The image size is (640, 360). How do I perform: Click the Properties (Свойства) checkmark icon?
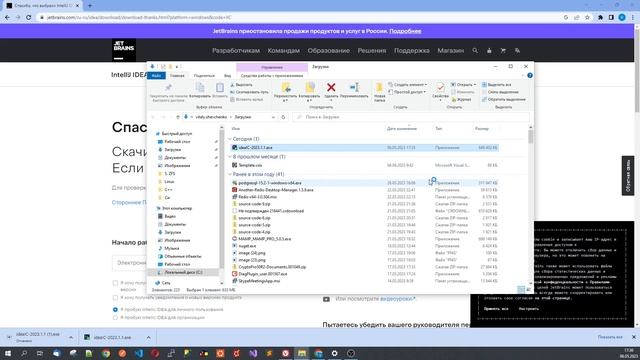click(x=440, y=87)
